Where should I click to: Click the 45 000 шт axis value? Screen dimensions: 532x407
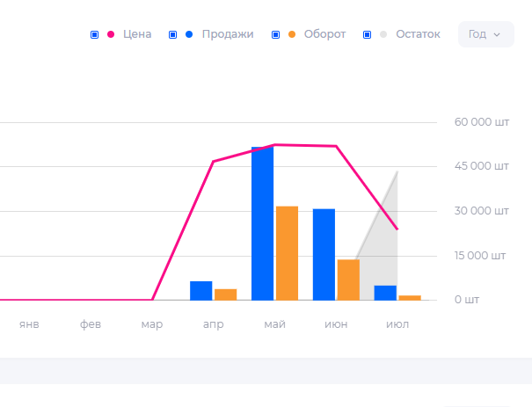pos(482,166)
